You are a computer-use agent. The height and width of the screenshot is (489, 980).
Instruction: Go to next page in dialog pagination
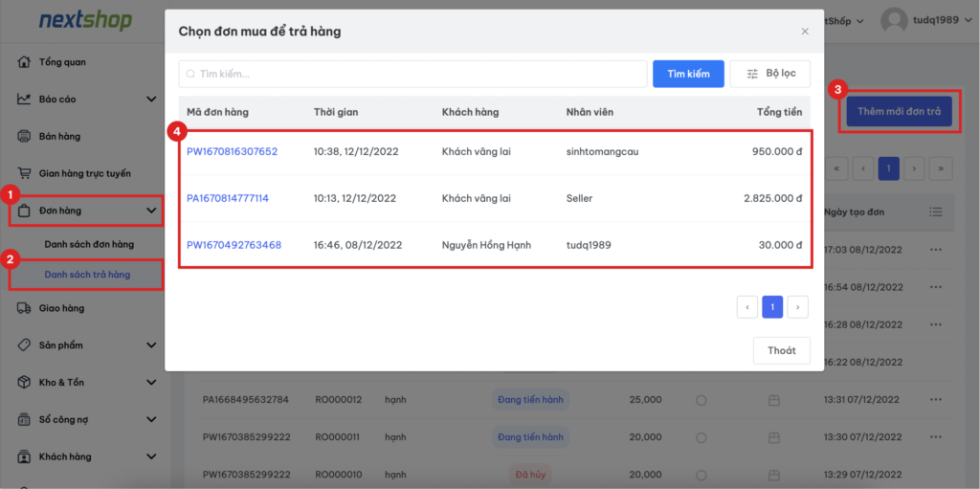pos(796,306)
